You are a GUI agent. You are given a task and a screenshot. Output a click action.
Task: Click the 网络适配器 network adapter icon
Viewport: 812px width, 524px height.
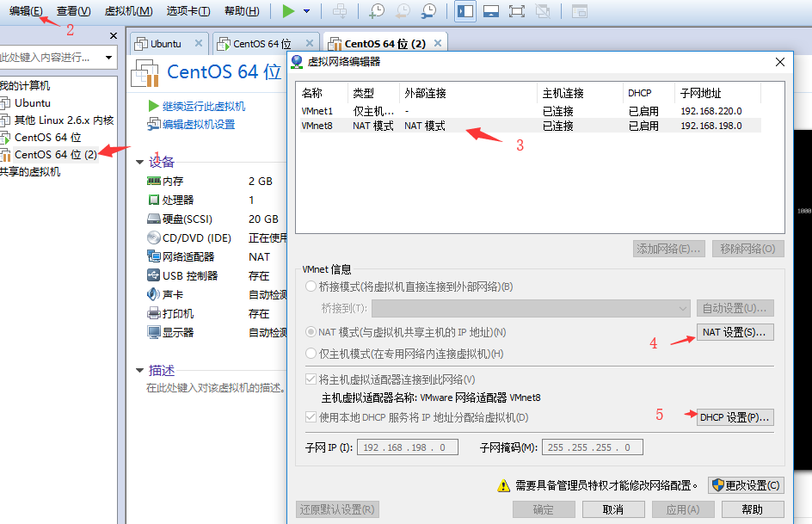153,256
